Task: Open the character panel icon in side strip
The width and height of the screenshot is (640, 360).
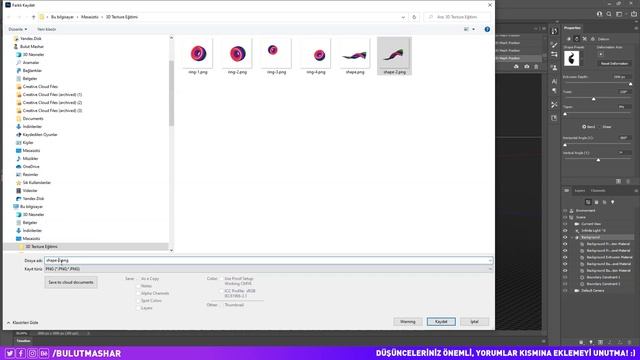Action: 554,81
